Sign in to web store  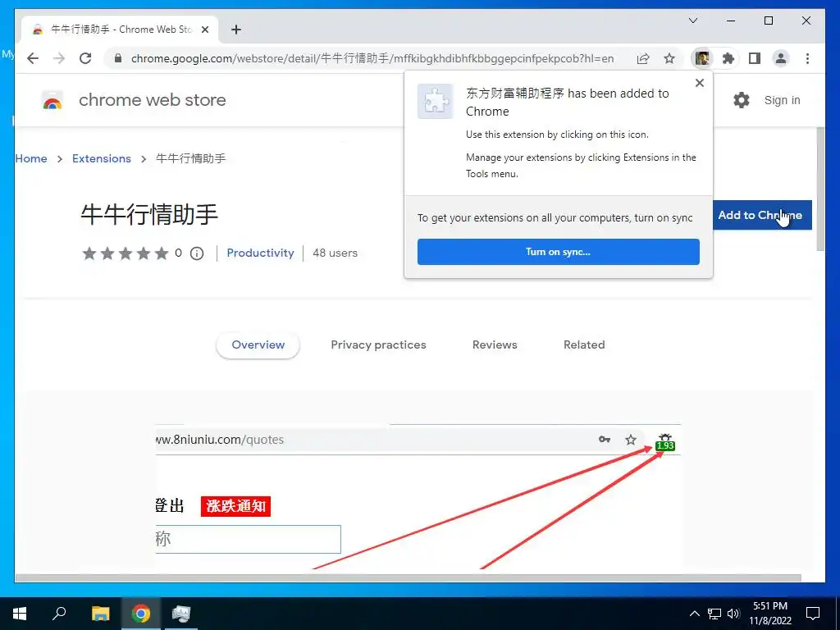(x=782, y=100)
